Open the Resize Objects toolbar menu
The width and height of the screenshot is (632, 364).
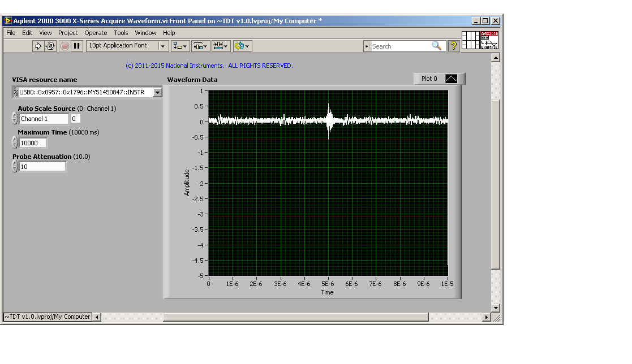point(221,46)
